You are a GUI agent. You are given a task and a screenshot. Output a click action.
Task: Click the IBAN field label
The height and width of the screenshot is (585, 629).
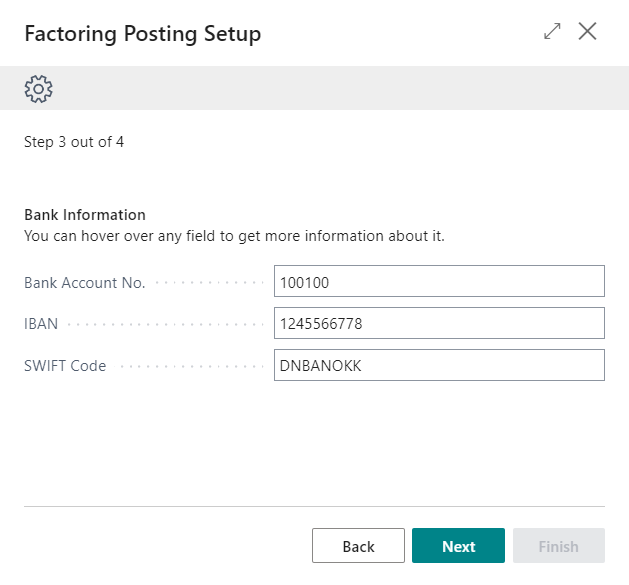(x=41, y=325)
